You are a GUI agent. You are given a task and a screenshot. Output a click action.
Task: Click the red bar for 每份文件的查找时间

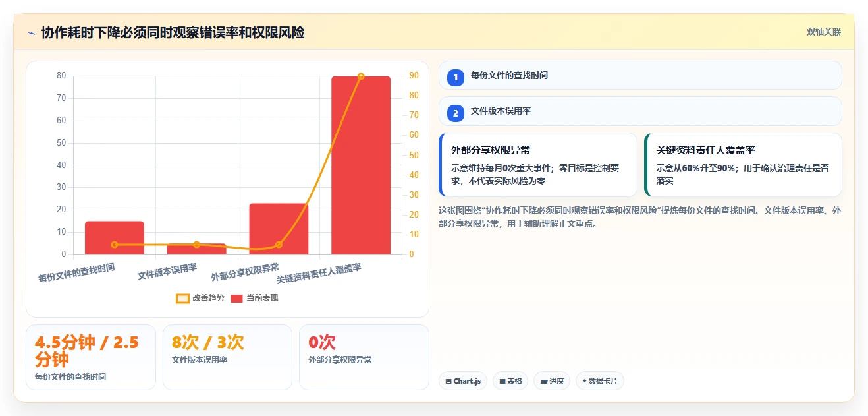[115, 238]
